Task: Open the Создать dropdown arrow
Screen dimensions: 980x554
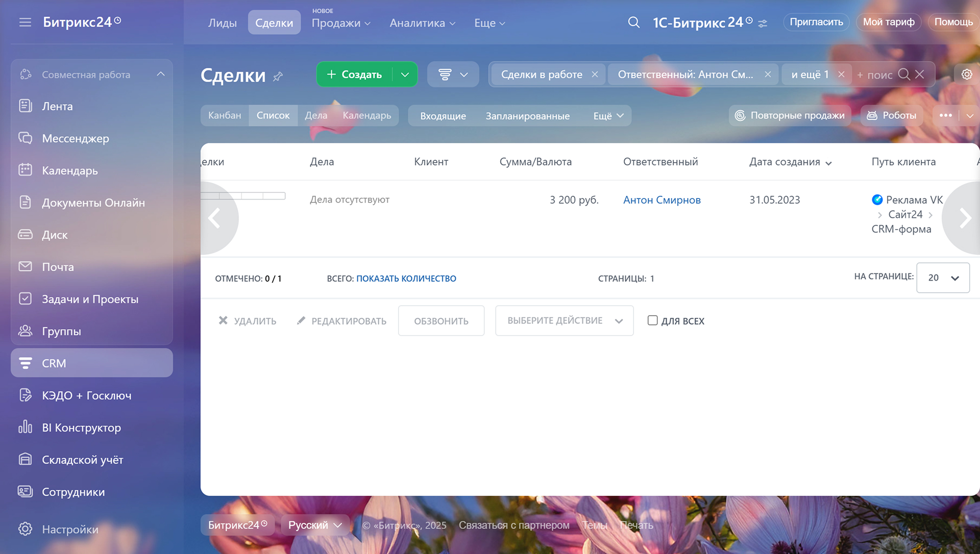Action: click(405, 74)
